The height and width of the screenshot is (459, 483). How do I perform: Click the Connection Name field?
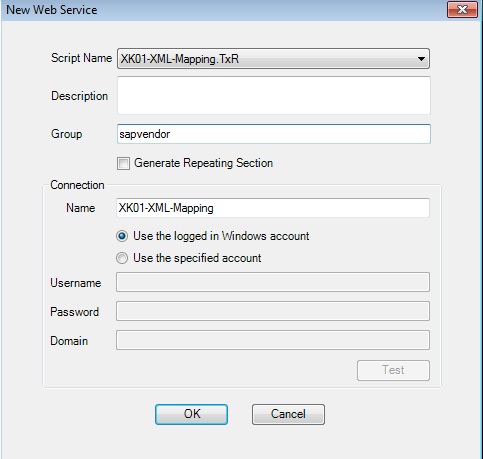pos(273,208)
